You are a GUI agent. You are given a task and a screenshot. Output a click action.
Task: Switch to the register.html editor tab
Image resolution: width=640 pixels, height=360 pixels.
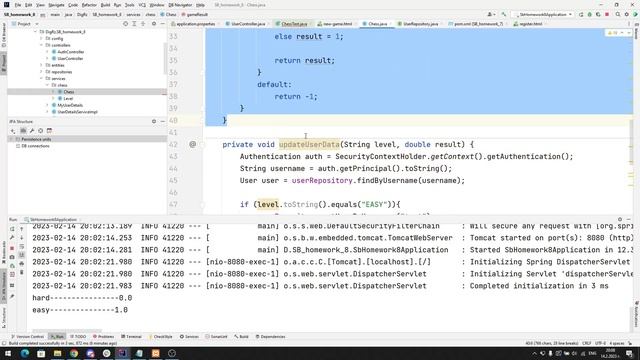point(531,24)
